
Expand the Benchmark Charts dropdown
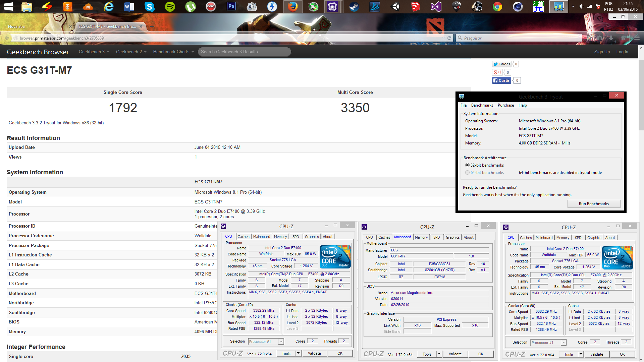point(173,52)
